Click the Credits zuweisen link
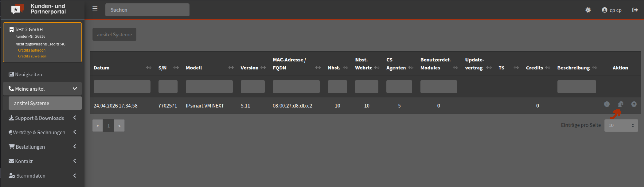The width and height of the screenshot is (644, 187). pyautogui.click(x=32, y=56)
